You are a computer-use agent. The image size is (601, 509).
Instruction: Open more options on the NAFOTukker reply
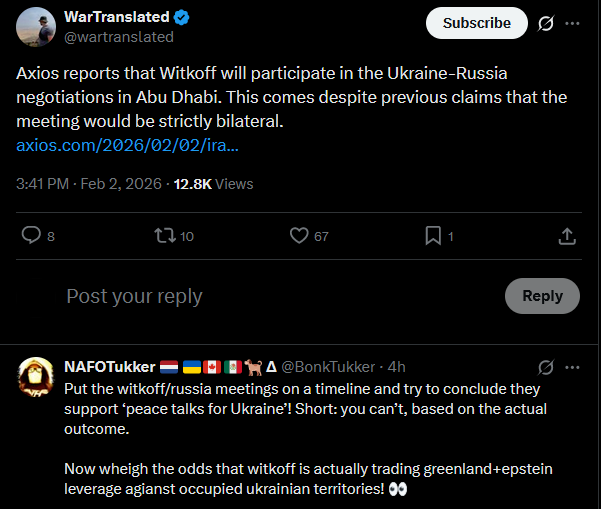tap(572, 366)
